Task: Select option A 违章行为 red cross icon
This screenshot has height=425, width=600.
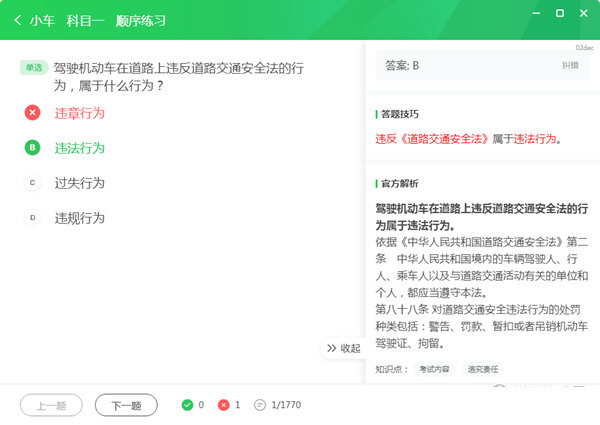Action: point(32,113)
